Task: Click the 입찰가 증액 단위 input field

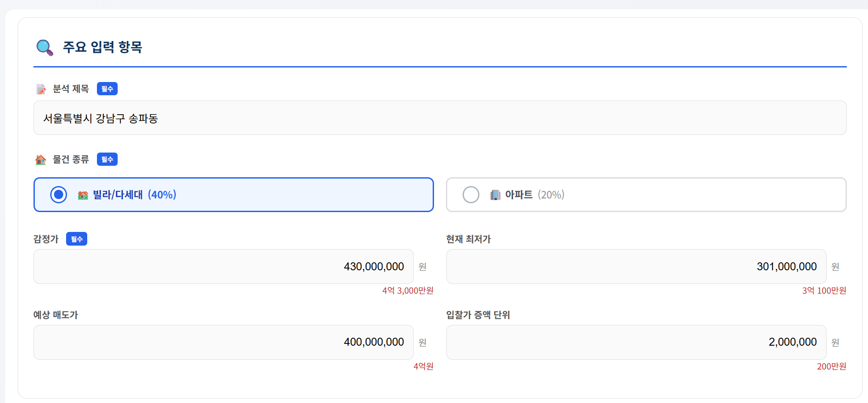Action: point(636,342)
